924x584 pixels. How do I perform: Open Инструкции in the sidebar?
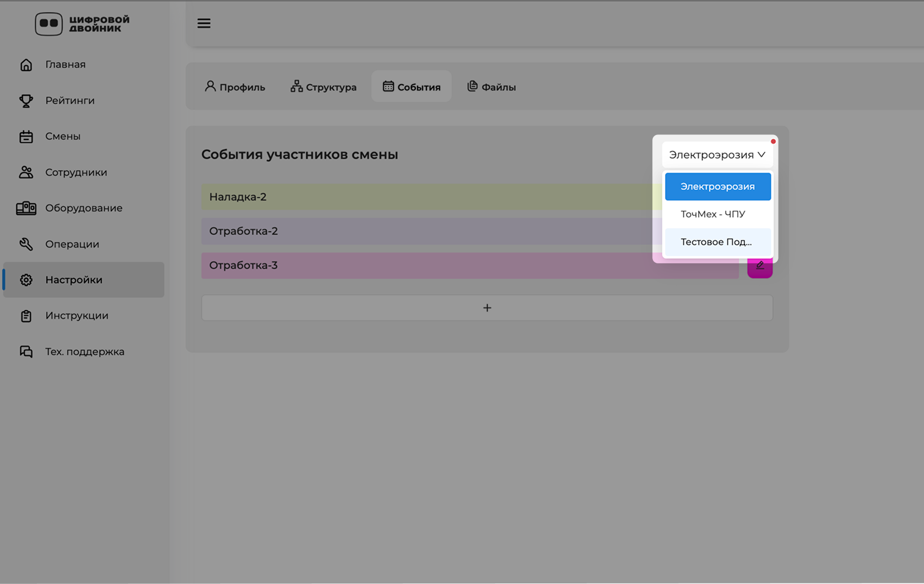tap(77, 316)
